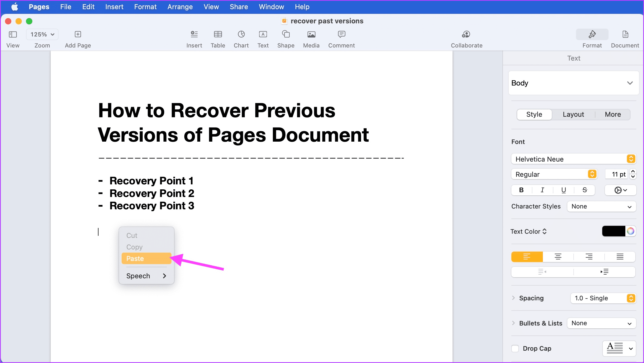Open the 1.0 - Single spacing dropdown

pyautogui.click(x=603, y=298)
